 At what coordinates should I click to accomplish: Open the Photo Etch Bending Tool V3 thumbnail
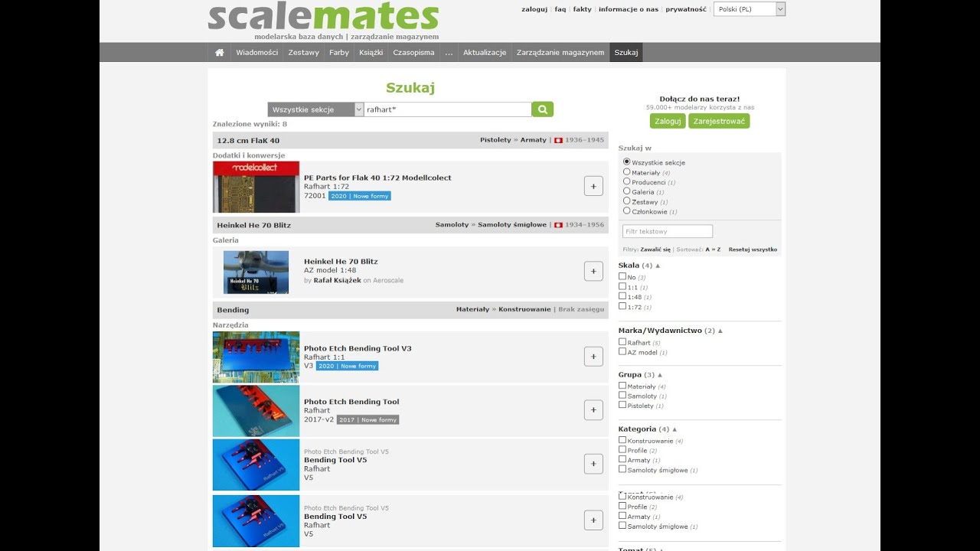[256, 357]
